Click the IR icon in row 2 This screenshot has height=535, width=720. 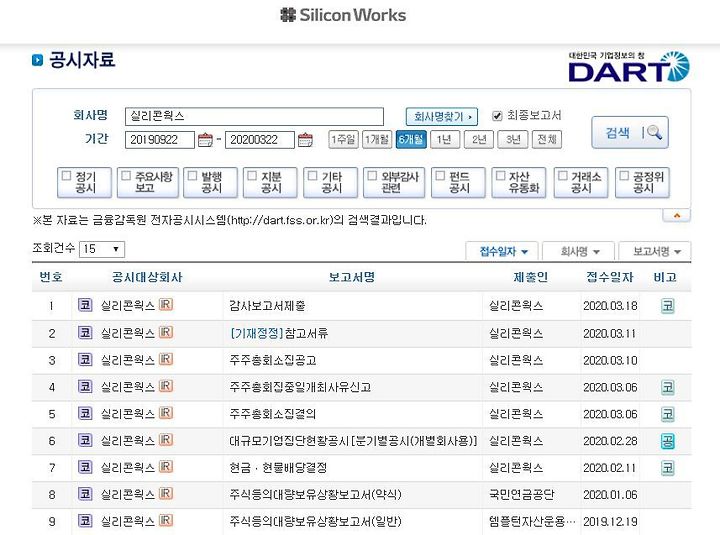tap(166, 332)
